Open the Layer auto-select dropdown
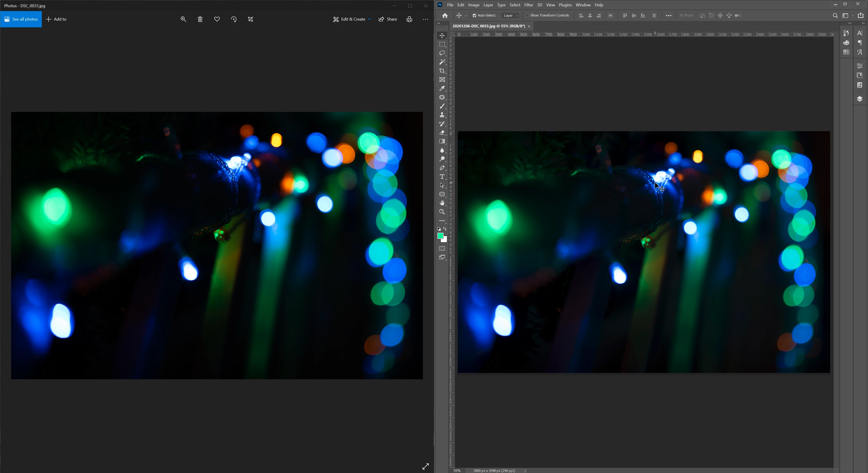 click(510, 16)
